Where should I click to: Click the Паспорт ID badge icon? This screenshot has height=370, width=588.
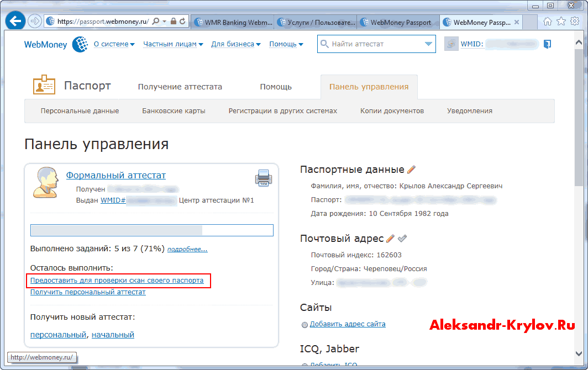pos(44,84)
